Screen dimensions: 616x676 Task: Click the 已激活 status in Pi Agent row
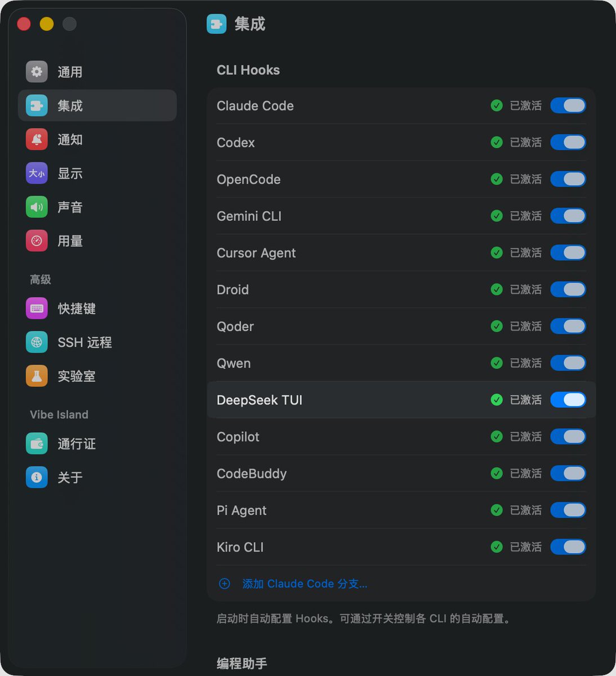(526, 510)
